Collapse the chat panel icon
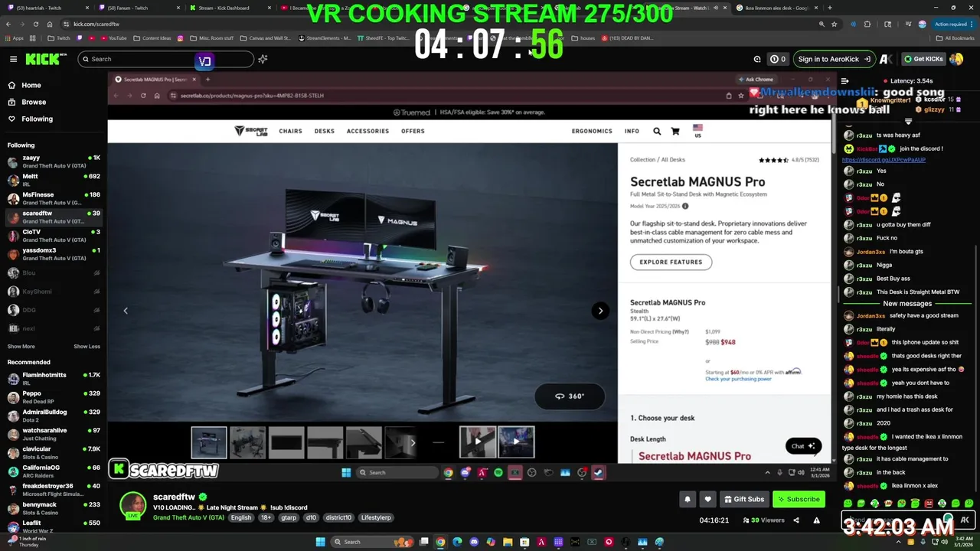 (844, 81)
